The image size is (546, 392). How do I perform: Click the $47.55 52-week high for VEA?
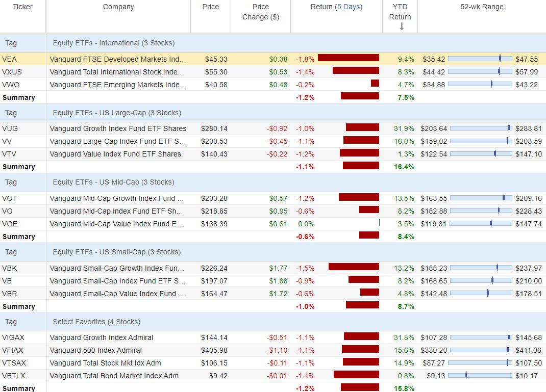point(527,59)
